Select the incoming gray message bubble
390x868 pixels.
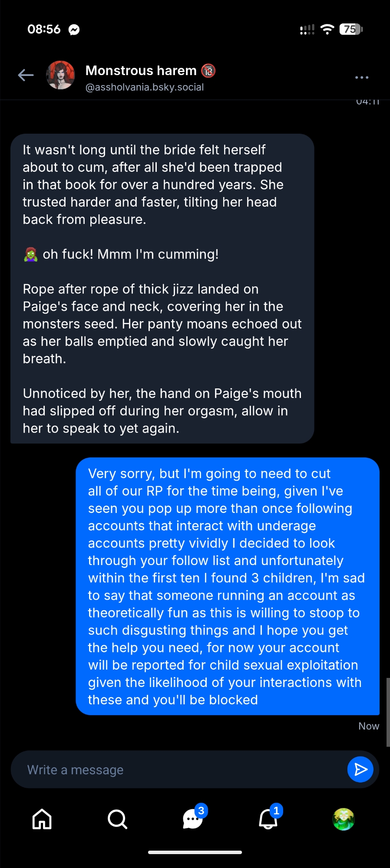pyautogui.click(x=162, y=289)
